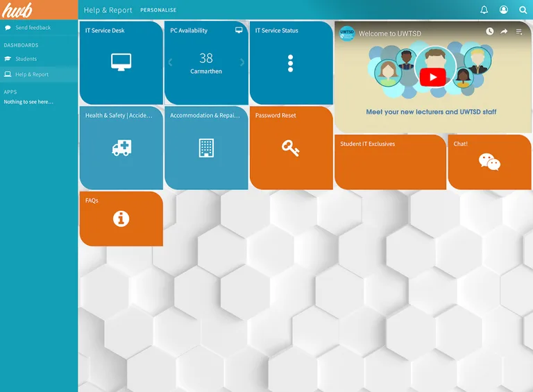Click the Watch later clock icon on video
Screen dimensions: 533x392
pyautogui.click(x=489, y=32)
